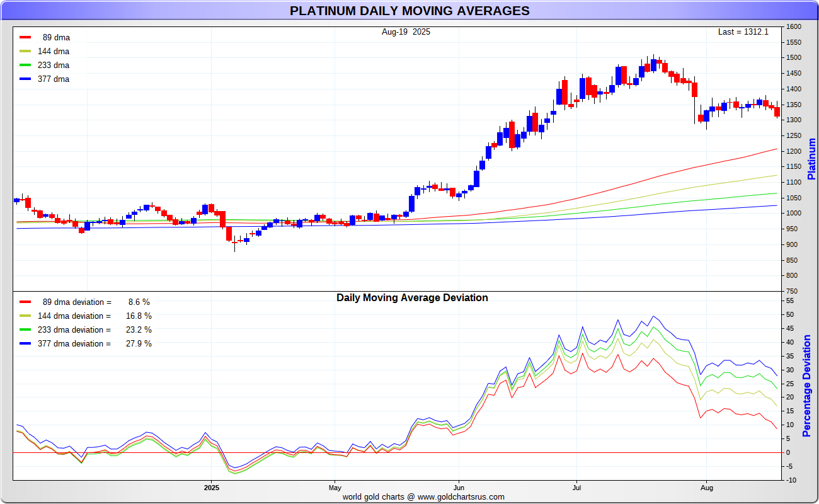Click the 25 deviation axis label
819x504 pixels.
point(789,384)
